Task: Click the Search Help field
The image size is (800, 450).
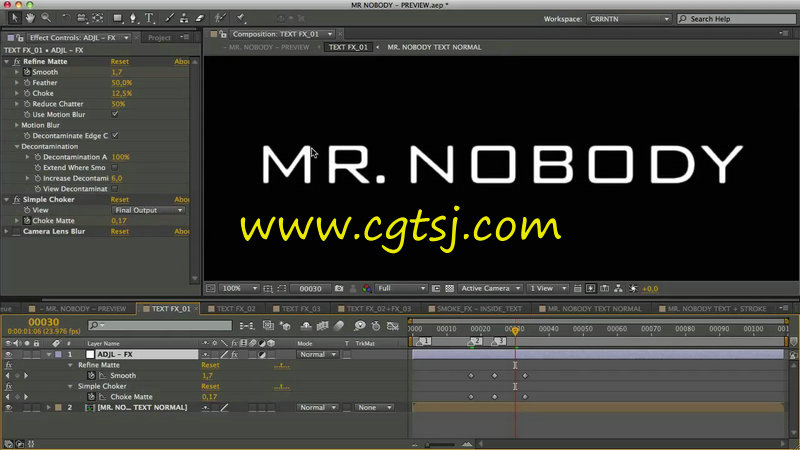Action: pos(736,19)
